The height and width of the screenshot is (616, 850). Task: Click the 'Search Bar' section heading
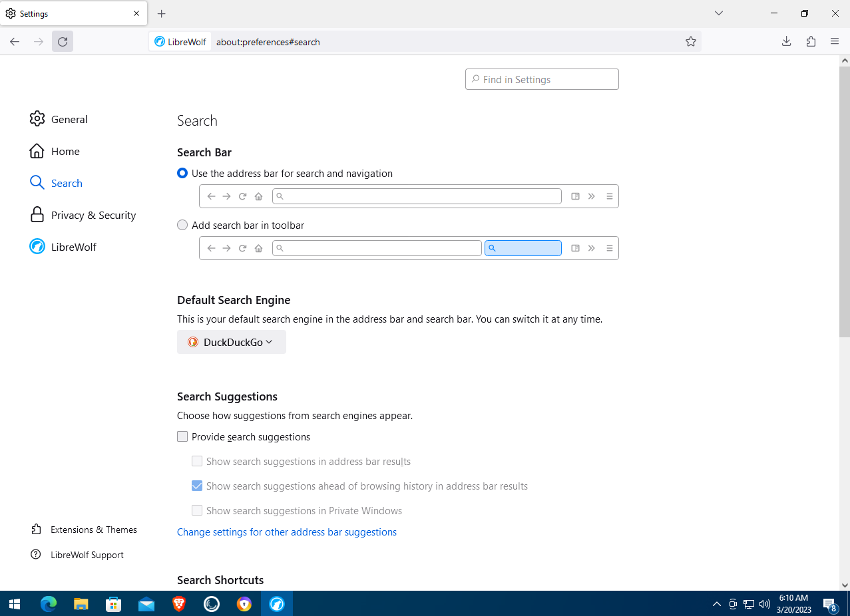coord(204,152)
